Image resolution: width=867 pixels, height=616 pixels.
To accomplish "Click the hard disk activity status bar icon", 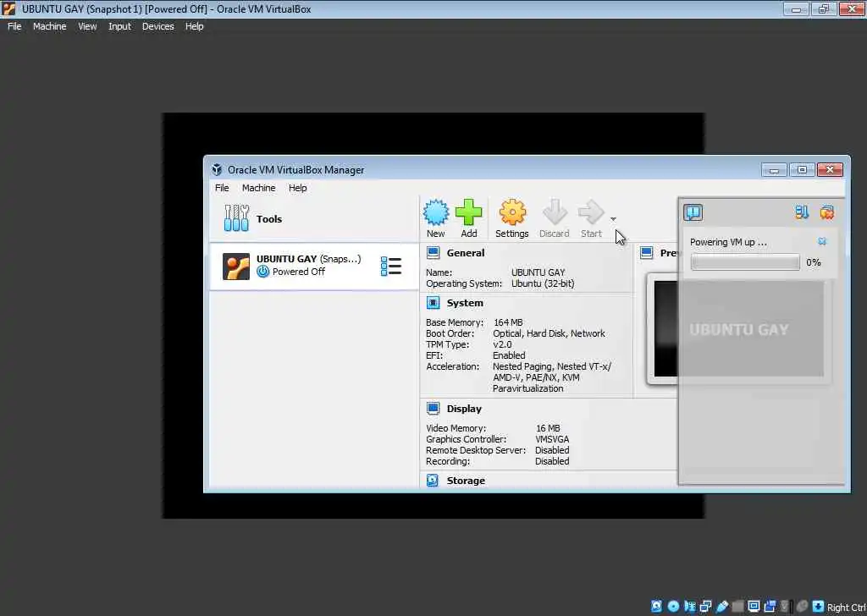I will (x=657, y=606).
